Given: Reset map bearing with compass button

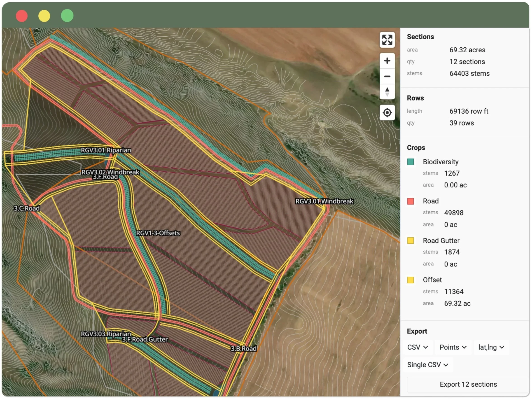Looking at the screenshot, I should 387,92.
